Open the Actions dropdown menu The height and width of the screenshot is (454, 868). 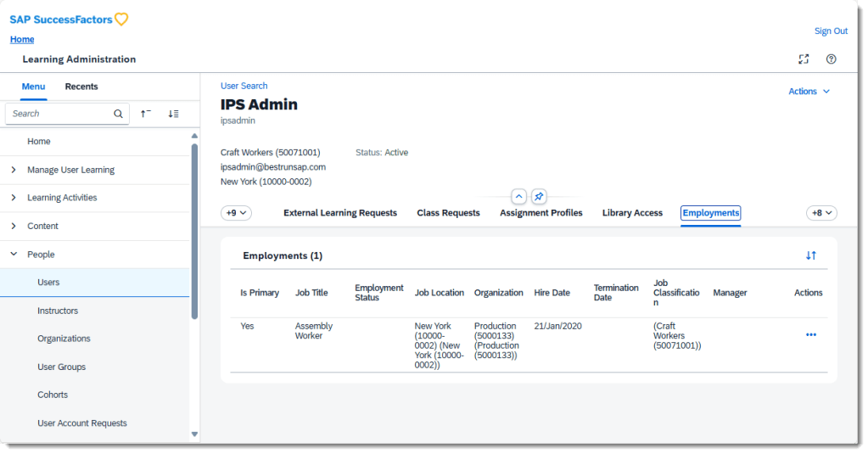coord(809,92)
